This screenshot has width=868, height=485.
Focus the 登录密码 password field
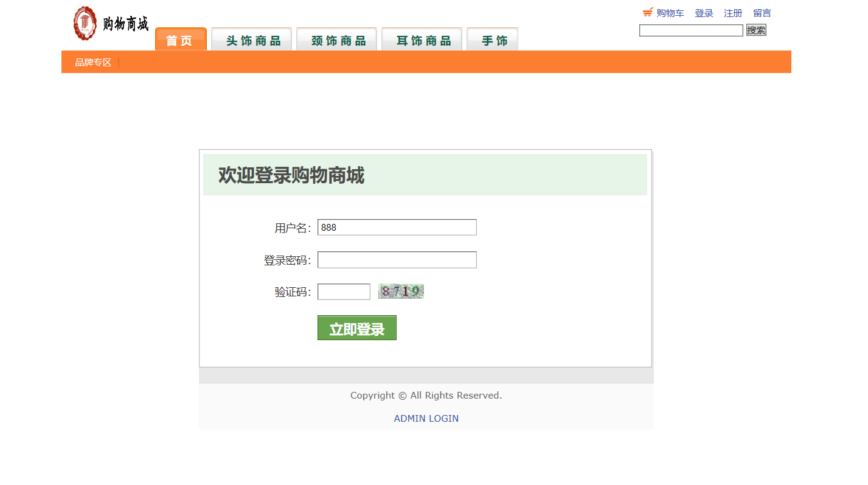(397, 260)
